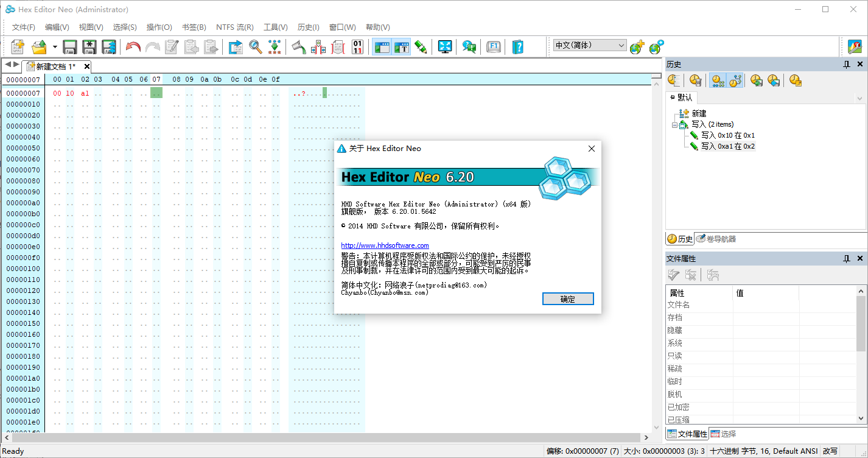The image size is (868, 458).
Task: Select the 默认 history tab
Action: coord(681,97)
